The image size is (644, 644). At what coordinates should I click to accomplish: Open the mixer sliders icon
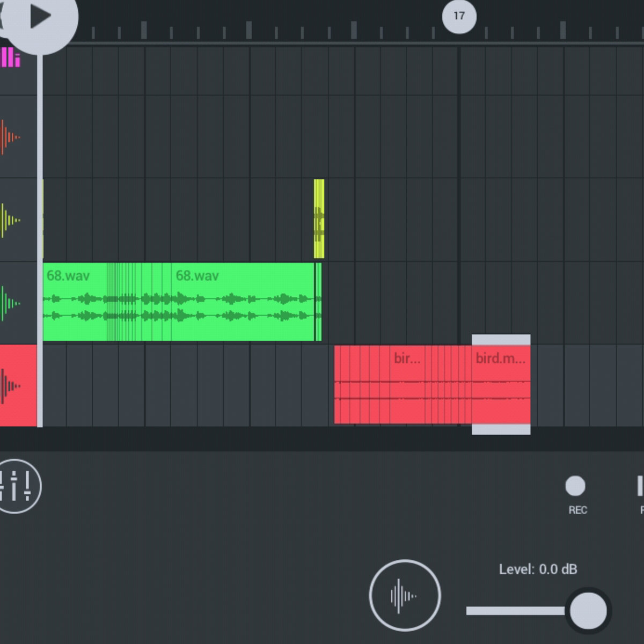coord(19,486)
